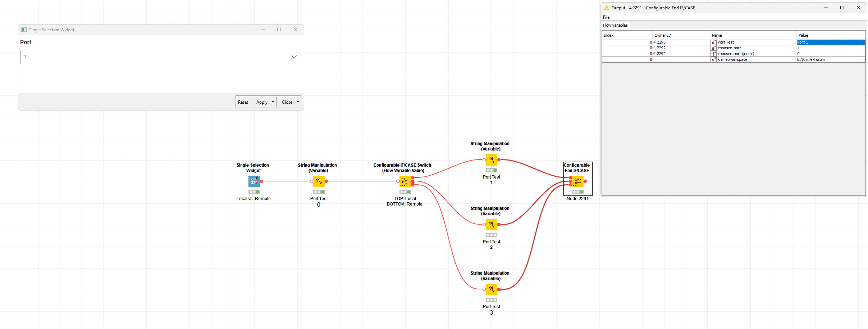Click the Apply button
Image resolution: width=868 pixels, height=329 pixels.
261,102
